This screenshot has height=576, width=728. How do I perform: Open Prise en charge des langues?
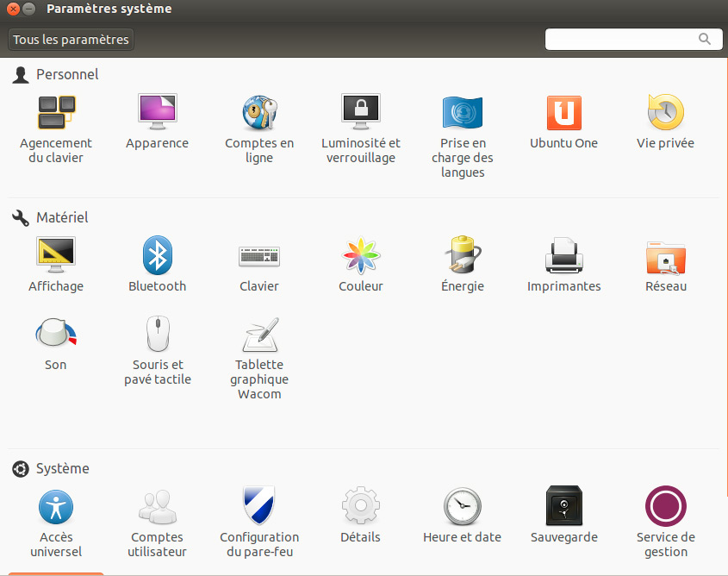[463, 137]
